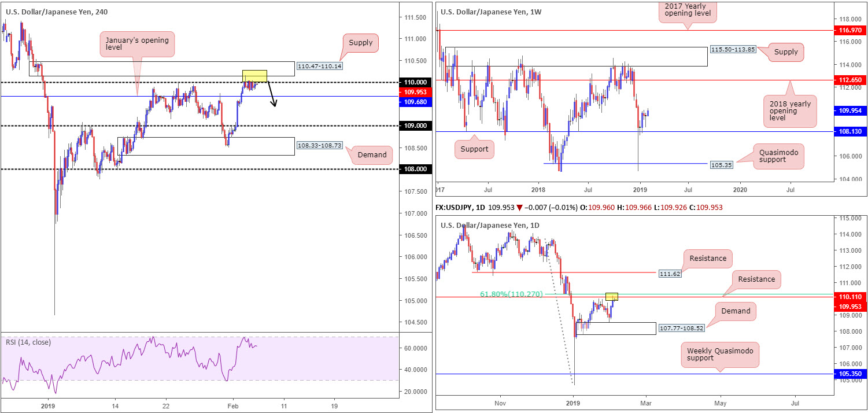
Task: Click the 'Feb' date on the 240 chart axis
Action: (232, 406)
